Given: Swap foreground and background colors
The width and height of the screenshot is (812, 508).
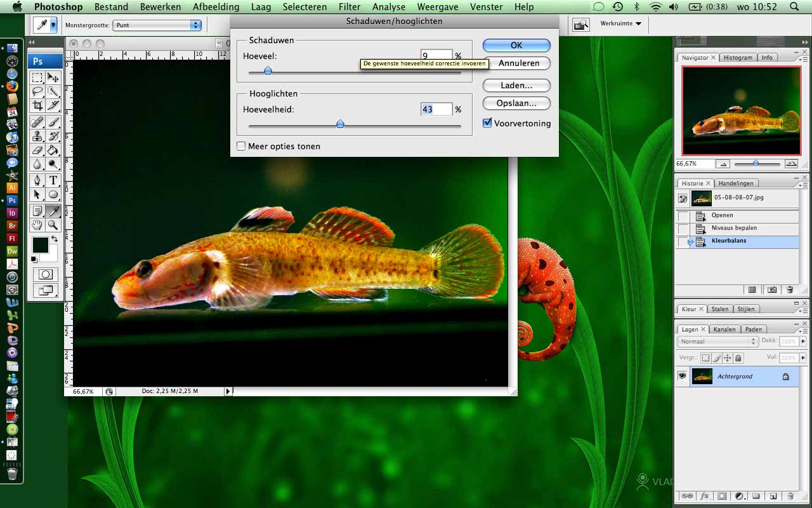Looking at the screenshot, I should click(55, 239).
